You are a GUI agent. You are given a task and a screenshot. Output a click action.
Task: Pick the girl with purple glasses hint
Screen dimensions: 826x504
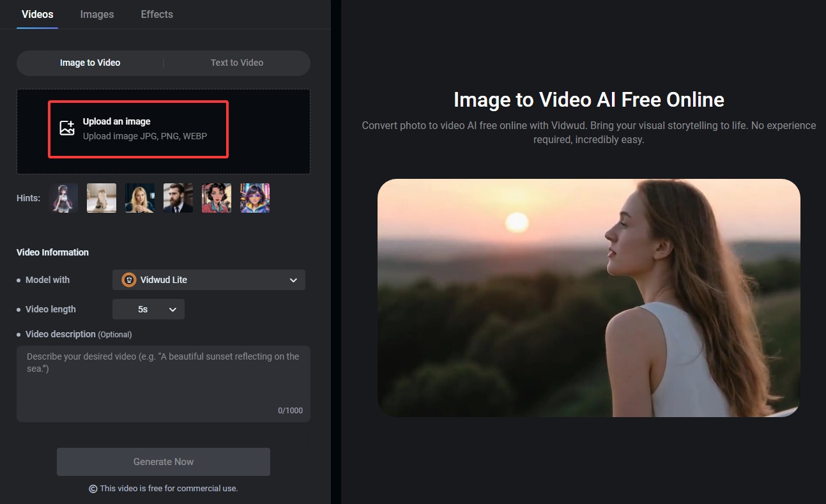(x=255, y=198)
